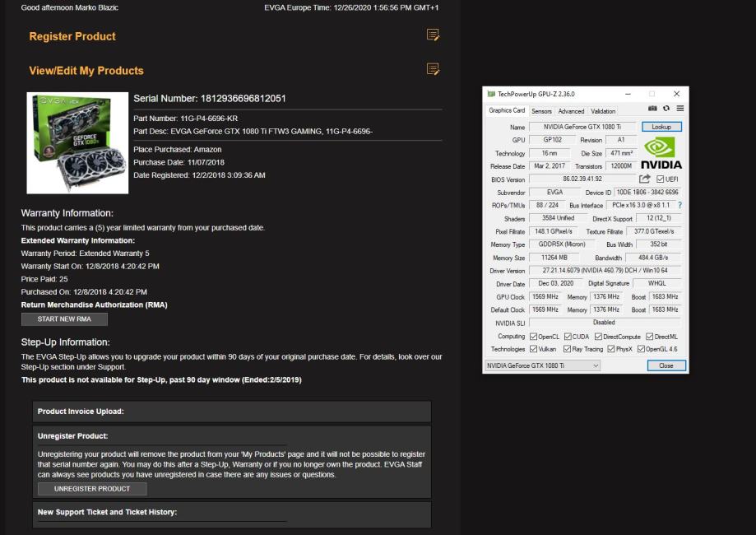Image resolution: width=756 pixels, height=535 pixels.
Task: Click the Subvendor EVGA field
Action: 554,192
